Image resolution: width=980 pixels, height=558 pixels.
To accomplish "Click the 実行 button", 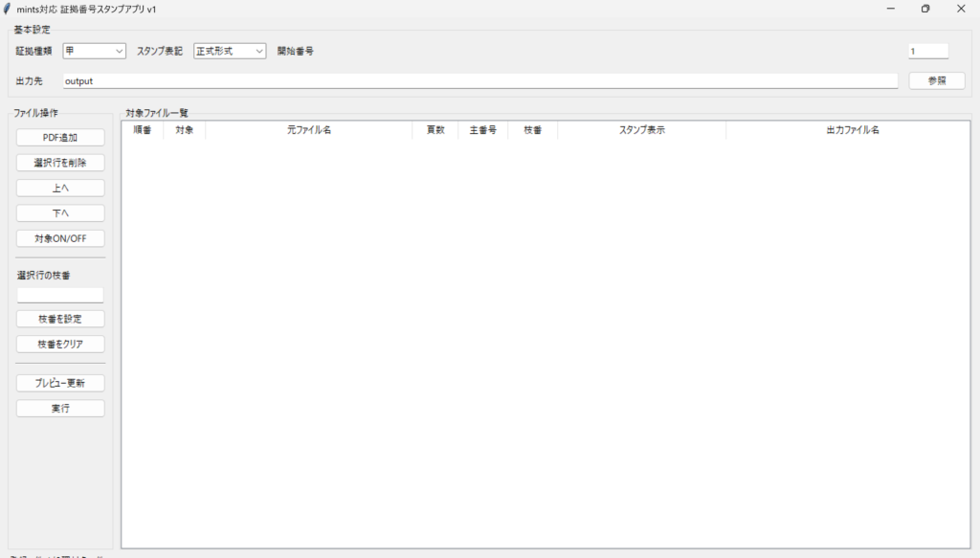I will click(x=60, y=409).
